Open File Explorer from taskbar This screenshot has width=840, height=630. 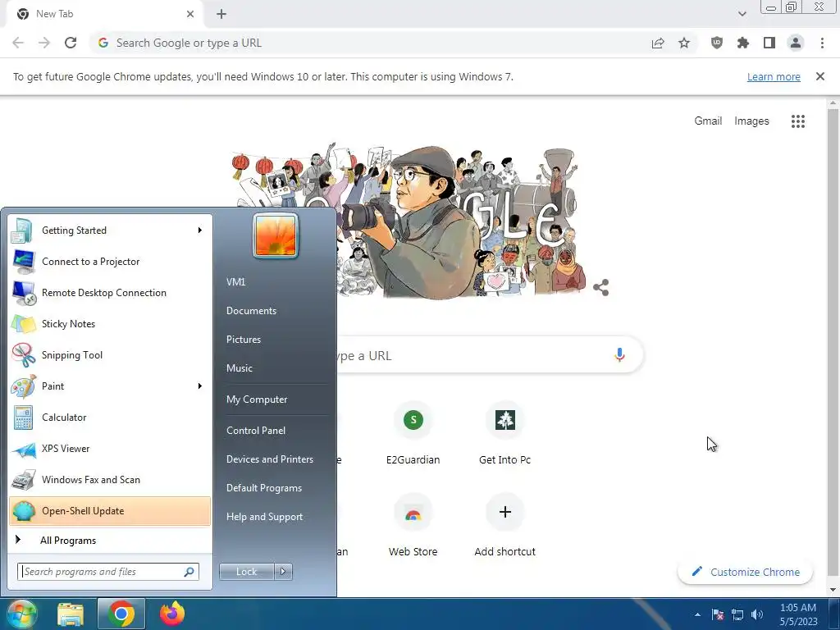(x=71, y=614)
